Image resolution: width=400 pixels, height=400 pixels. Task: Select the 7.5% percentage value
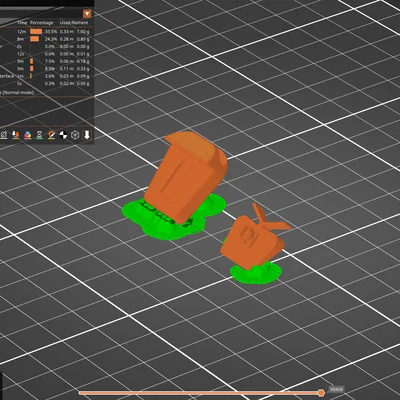tap(50, 61)
